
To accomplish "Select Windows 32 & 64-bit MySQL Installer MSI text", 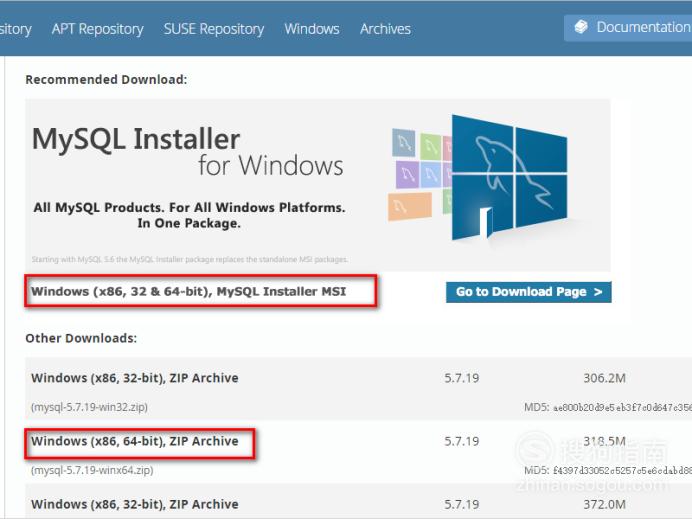I will pos(188,292).
